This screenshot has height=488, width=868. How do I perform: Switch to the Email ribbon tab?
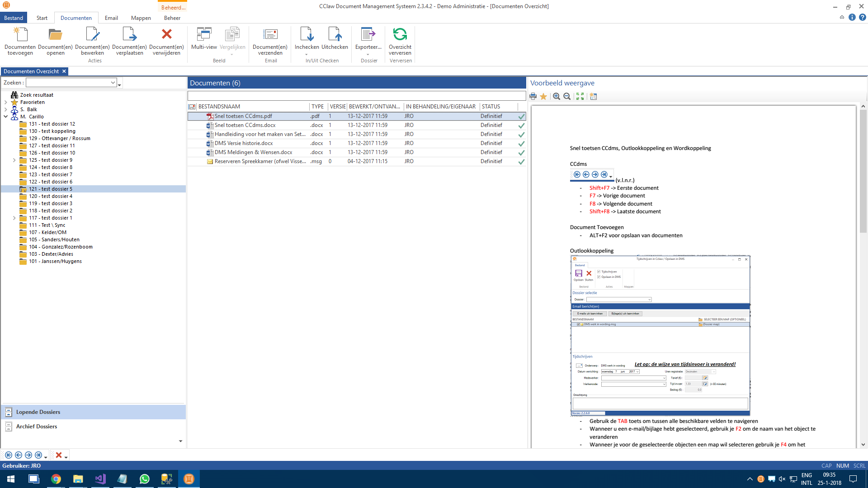(x=111, y=18)
